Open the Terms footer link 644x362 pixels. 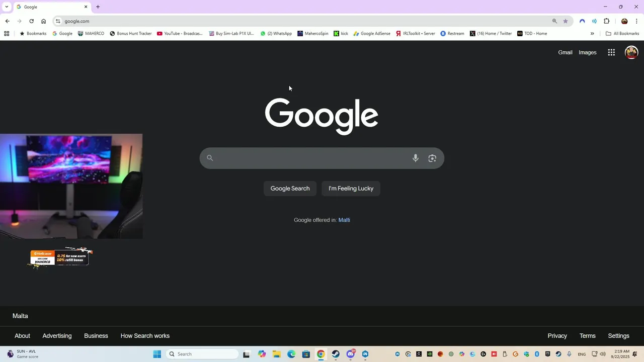[587, 336]
